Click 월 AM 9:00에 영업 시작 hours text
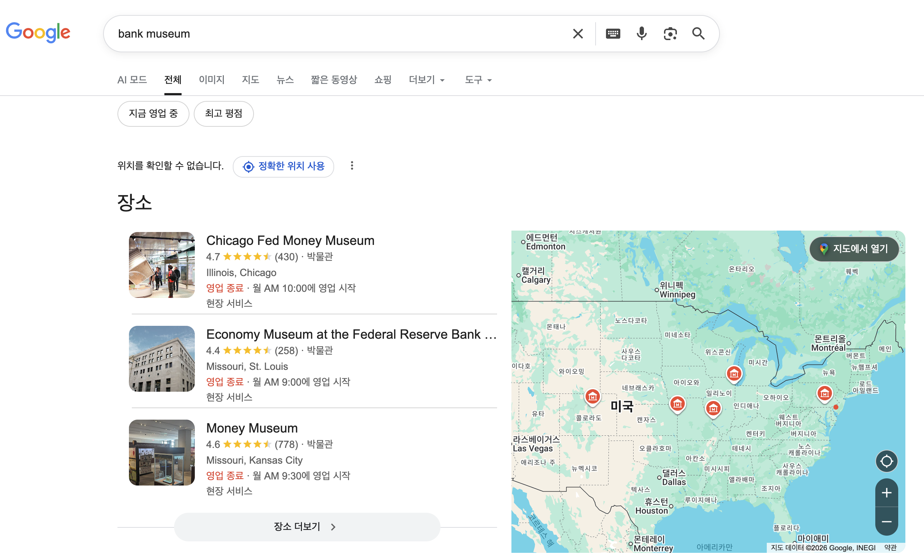The height and width of the screenshot is (560, 924). (x=302, y=382)
